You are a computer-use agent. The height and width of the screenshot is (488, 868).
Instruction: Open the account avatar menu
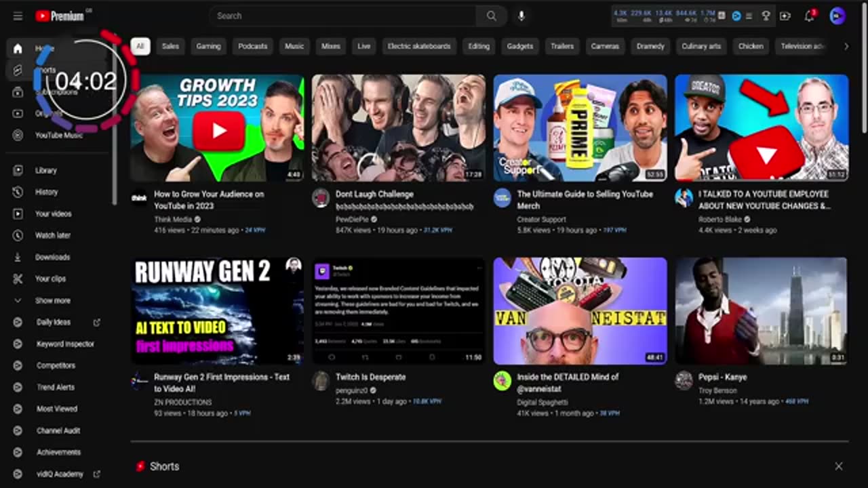[837, 16]
